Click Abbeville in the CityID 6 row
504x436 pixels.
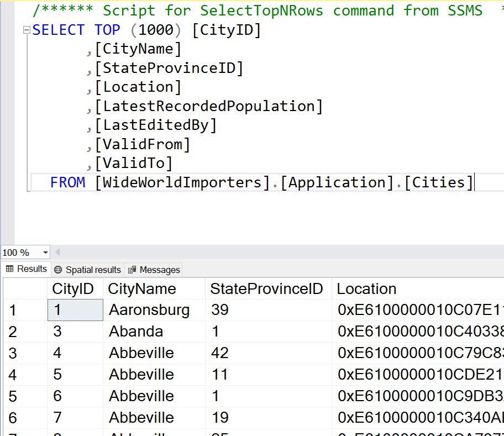154,396
